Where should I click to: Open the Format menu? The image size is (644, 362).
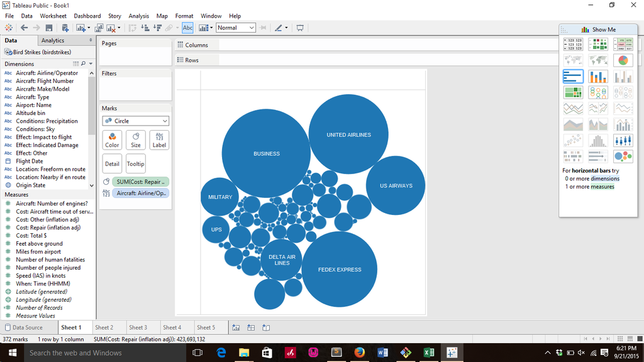coord(184,16)
